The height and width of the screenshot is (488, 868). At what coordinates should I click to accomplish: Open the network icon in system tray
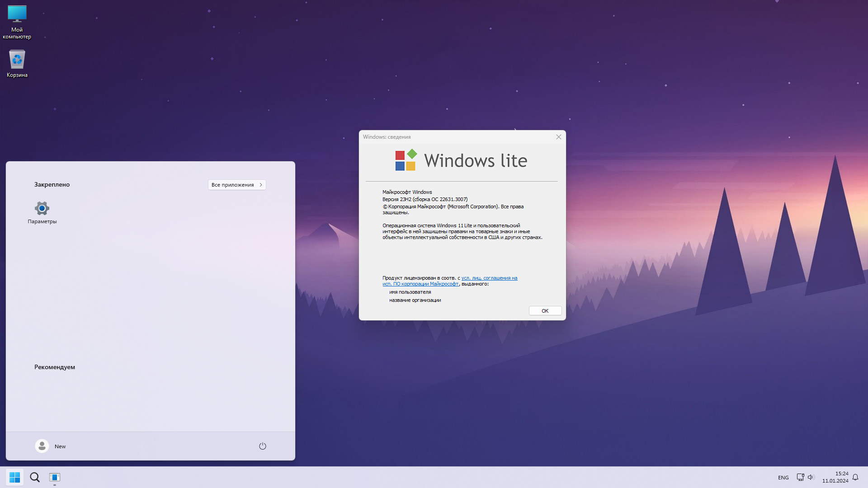coord(800,477)
